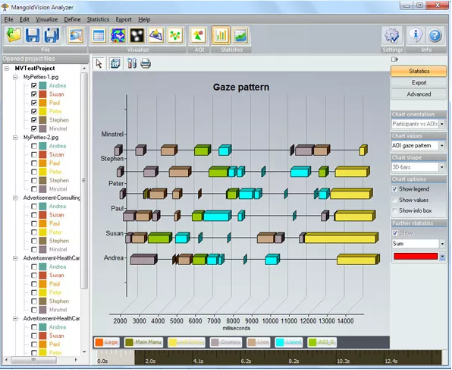Click the Grumpy legend item
Image resolution: width=452 pixels, height=370 pixels.
pyautogui.click(x=226, y=342)
